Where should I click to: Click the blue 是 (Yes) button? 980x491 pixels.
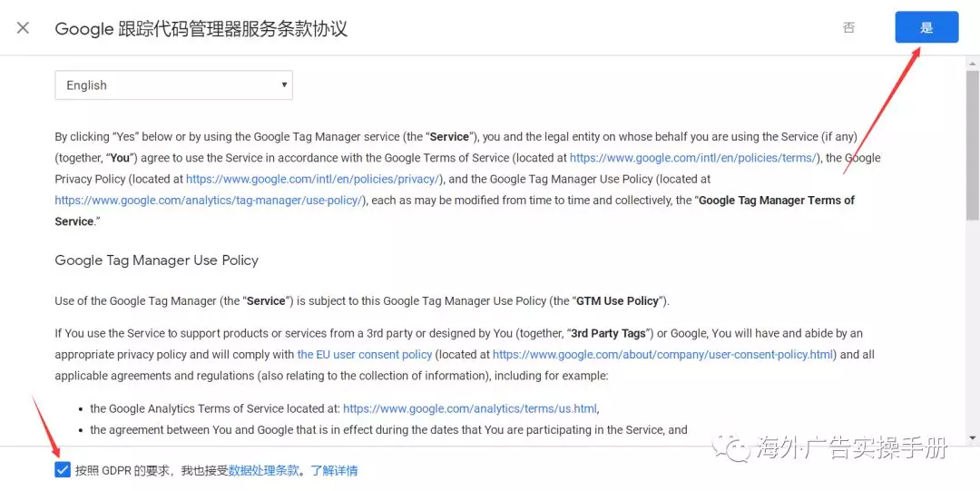click(926, 27)
